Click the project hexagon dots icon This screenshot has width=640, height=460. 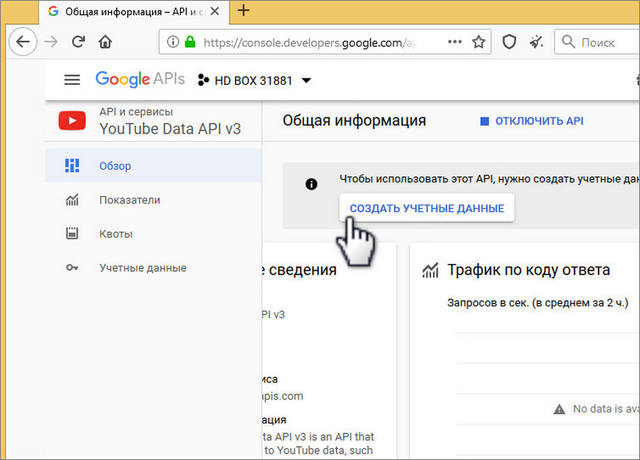tap(203, 80)
